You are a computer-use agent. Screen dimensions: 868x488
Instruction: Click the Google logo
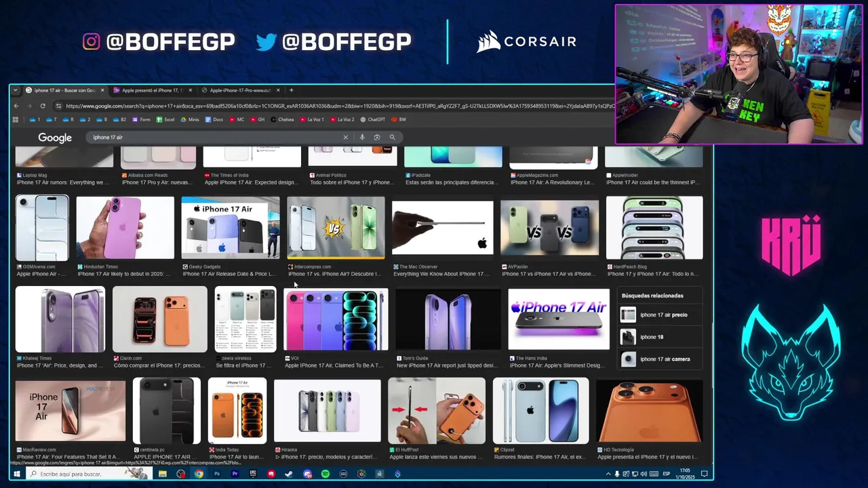click(x=55, y=138)
